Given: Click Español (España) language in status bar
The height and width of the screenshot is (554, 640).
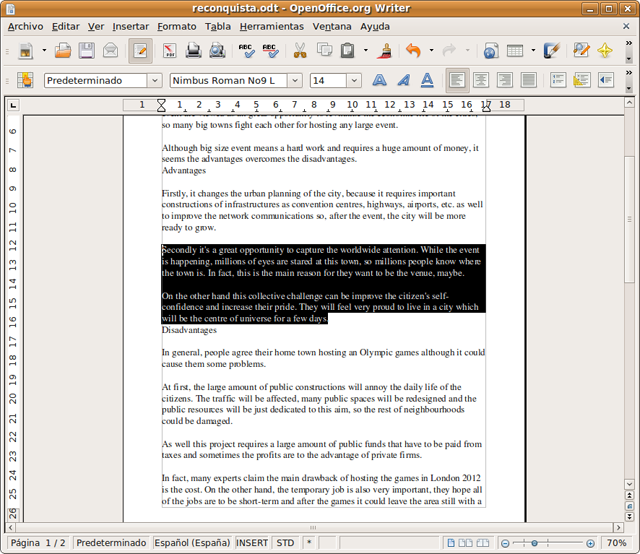Looking at the screenshot, I should [192, 543].
